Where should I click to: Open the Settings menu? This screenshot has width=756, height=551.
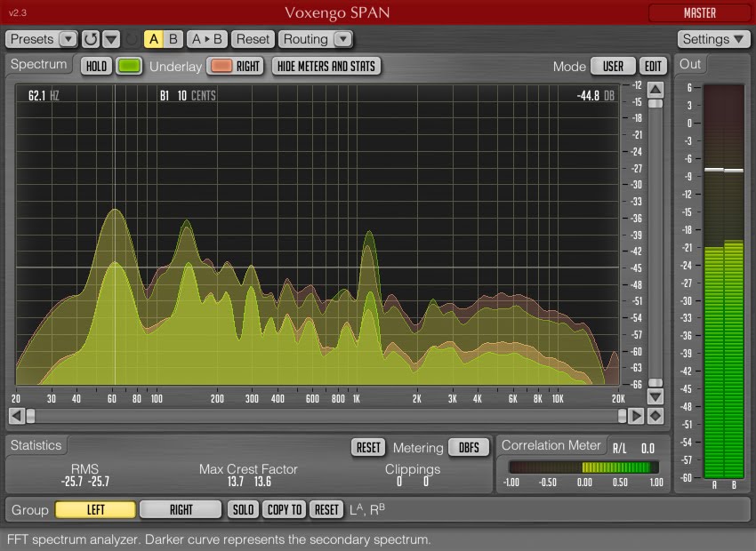tap(714, 39)
